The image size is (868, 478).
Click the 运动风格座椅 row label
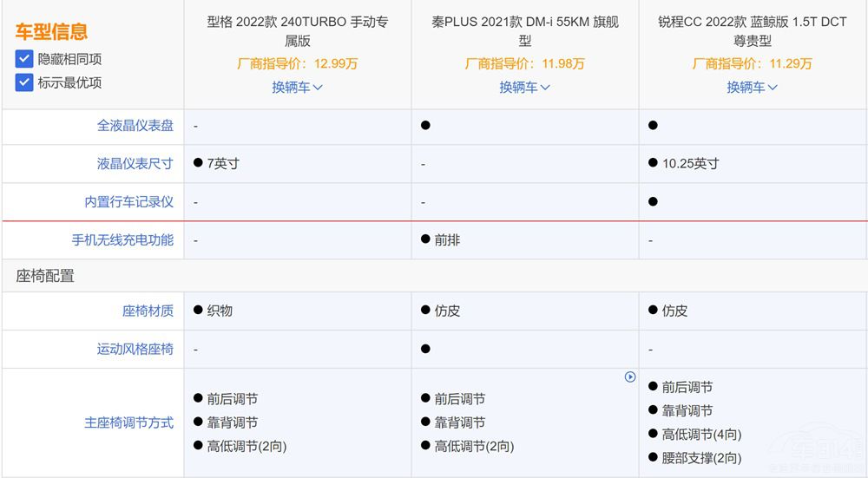(135, 349)
